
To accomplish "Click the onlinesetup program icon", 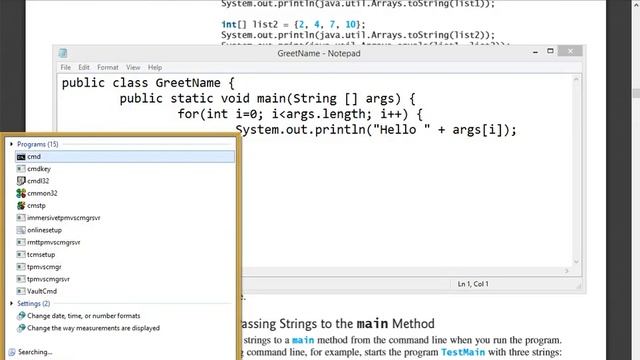I will [x=21, y=230].
